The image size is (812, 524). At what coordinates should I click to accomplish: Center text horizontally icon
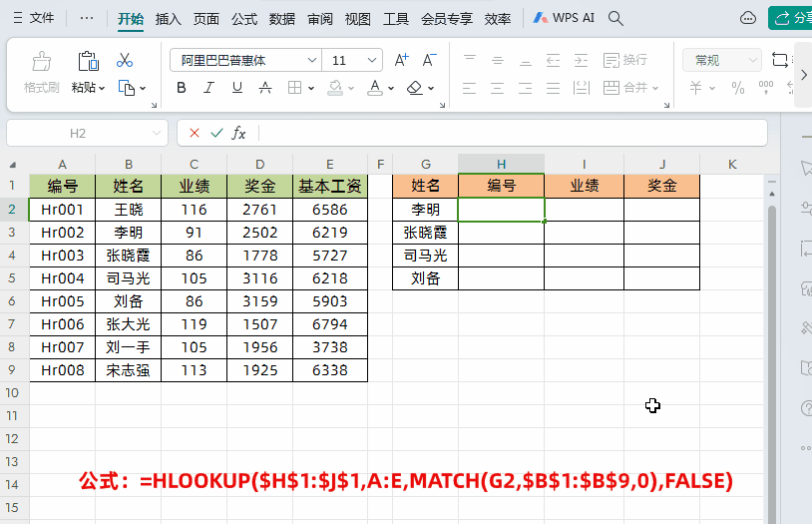coord(497,88)
